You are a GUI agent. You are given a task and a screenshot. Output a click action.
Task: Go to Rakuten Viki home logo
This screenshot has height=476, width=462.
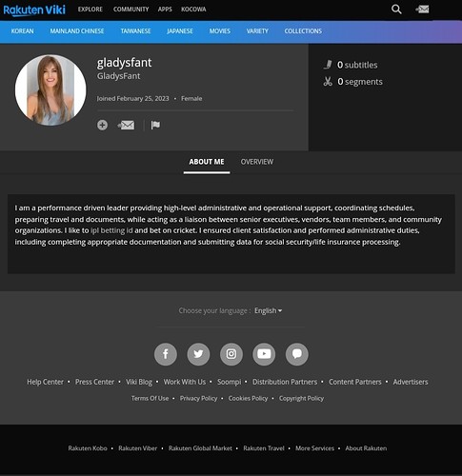(34, 10)
